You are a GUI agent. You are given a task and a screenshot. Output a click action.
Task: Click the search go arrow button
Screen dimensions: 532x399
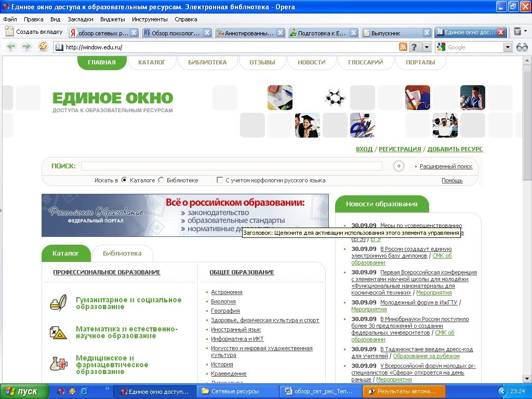[398, 166]
